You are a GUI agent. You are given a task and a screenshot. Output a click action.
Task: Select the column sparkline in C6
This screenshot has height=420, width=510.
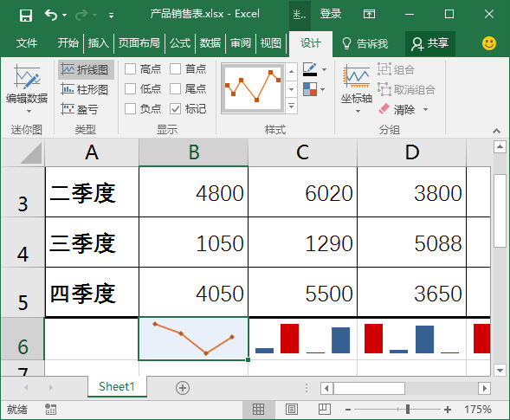click(302, 339)
